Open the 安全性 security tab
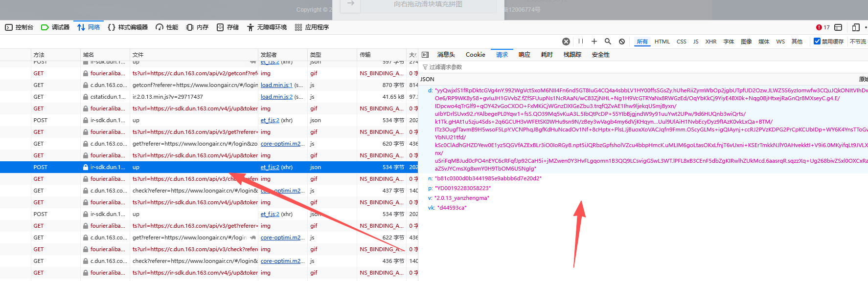 (x=601, y=55)
